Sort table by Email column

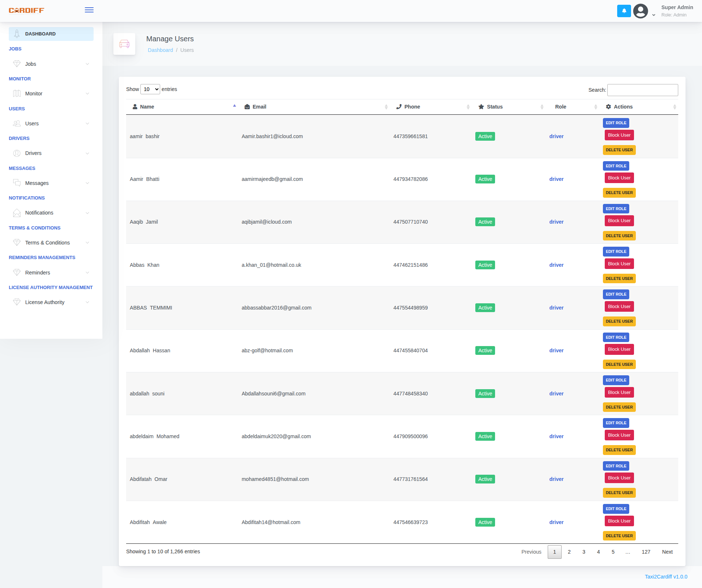(259, 107)
